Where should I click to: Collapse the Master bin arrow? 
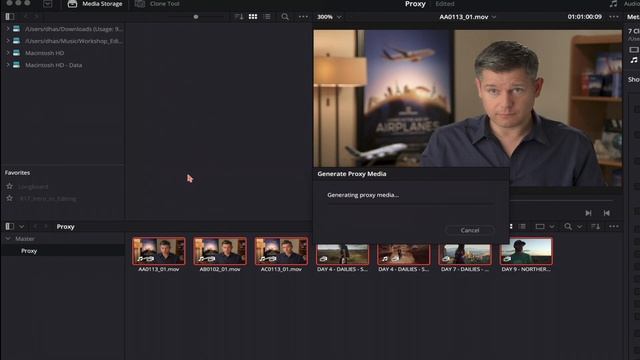(8, 238)
